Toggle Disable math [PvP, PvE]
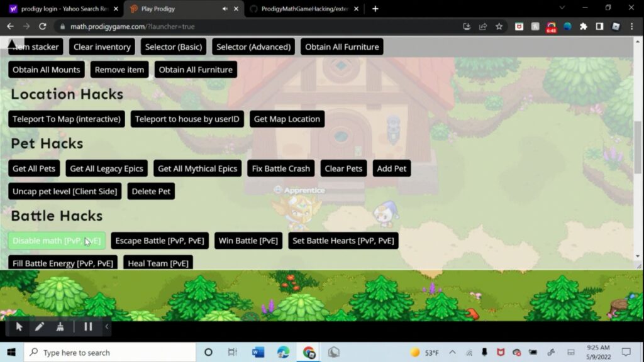Viewport: 644px width, 362px height. pos(57,241)
